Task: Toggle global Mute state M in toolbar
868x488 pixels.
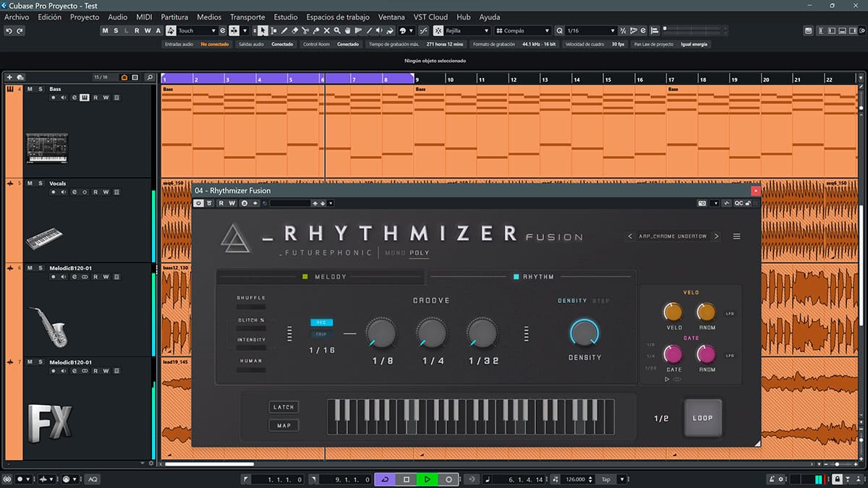Action: pos(105,30)
